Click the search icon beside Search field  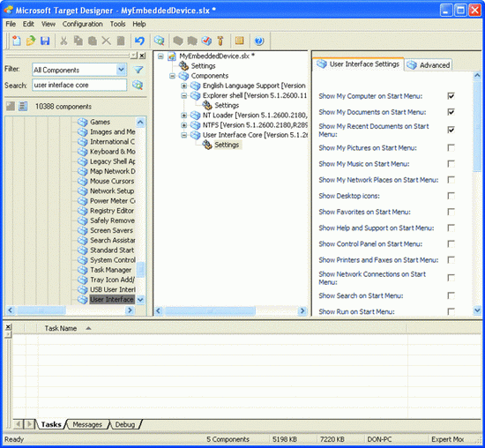tap(138, 85)
